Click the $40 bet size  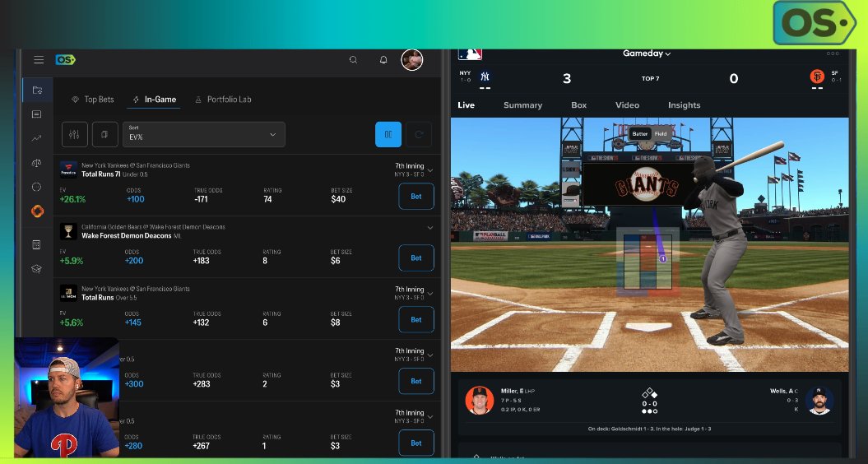(338, 199)
